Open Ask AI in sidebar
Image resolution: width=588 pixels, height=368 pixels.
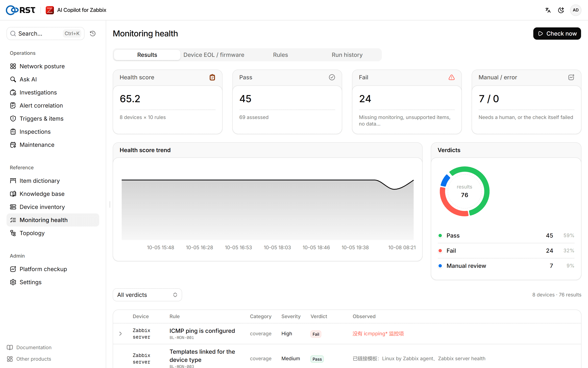point(53,79)
